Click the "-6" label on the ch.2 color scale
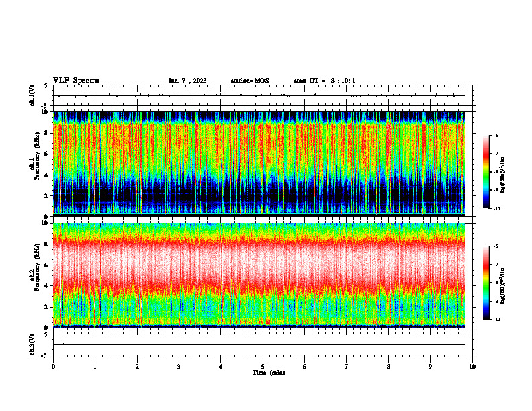Image resolution: width=532 pixels, height=411 pixels. pyautogui.click(x=496, y=246)
